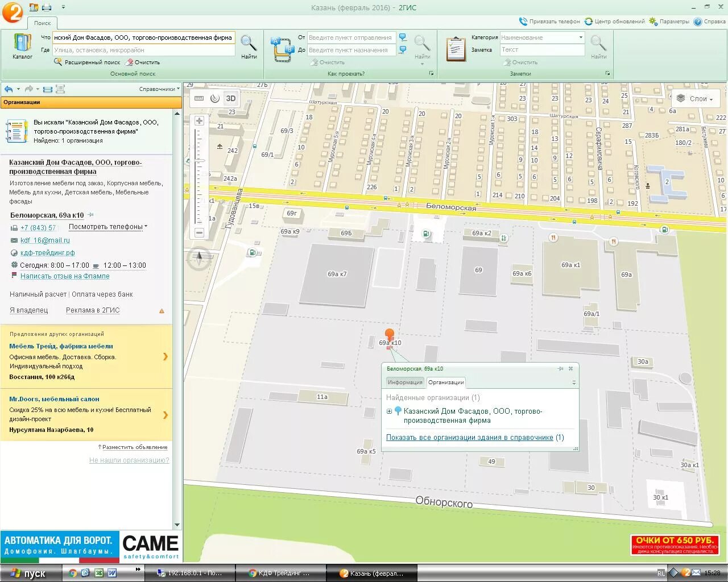Click the radius tool next to ruler
Viewport: 728px width, 582px height.
point(214,98)
